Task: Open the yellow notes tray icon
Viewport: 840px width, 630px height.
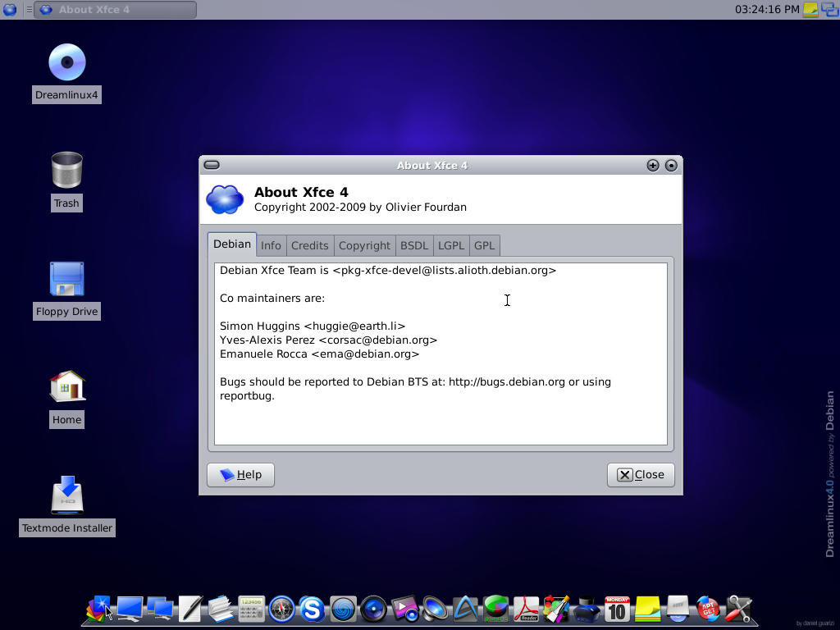Action: click(810, 10)
